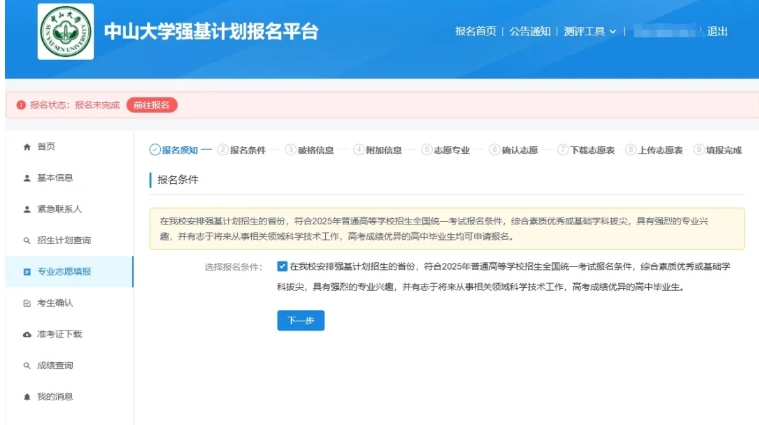Click the contact icon beside 紧急联系人
The image size is (759, 425).
(x=26, y=209)
